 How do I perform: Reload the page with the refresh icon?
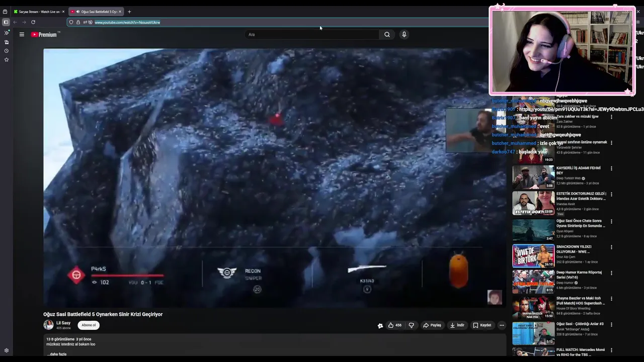(33, 22)
